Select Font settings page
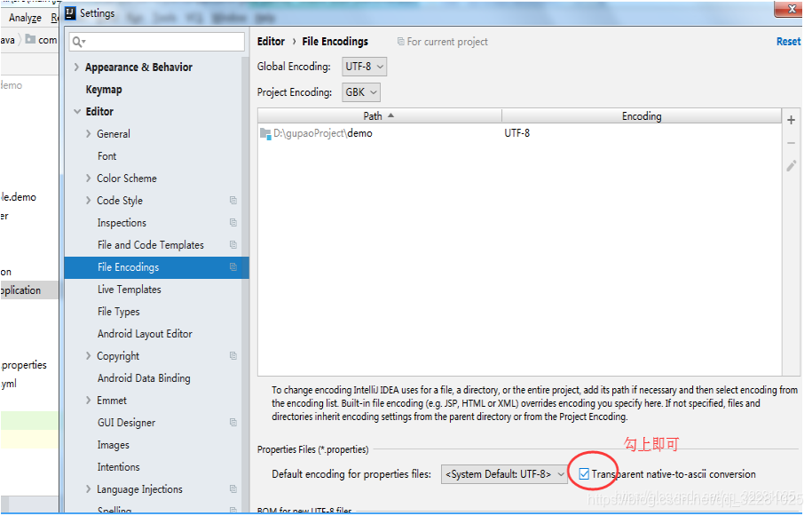The image size is (812, 516). [x=106, y=156]
